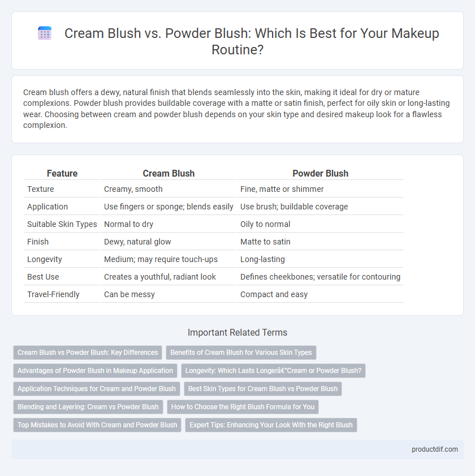
Task: Select 'Blending and Layering: Cream vs Powder Blush'
Action: pyautogui.click(x=88, y=407)
